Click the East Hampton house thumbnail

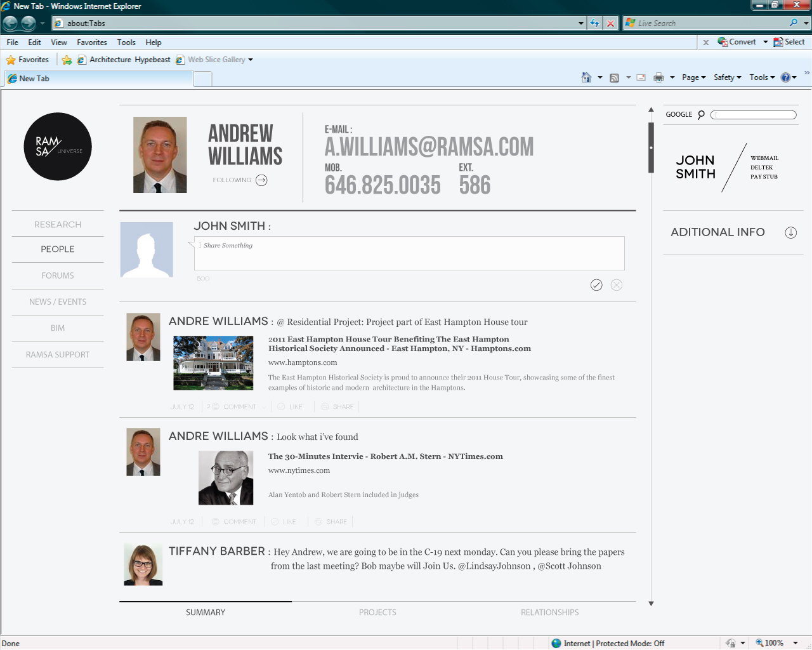(x=213, y=362)
